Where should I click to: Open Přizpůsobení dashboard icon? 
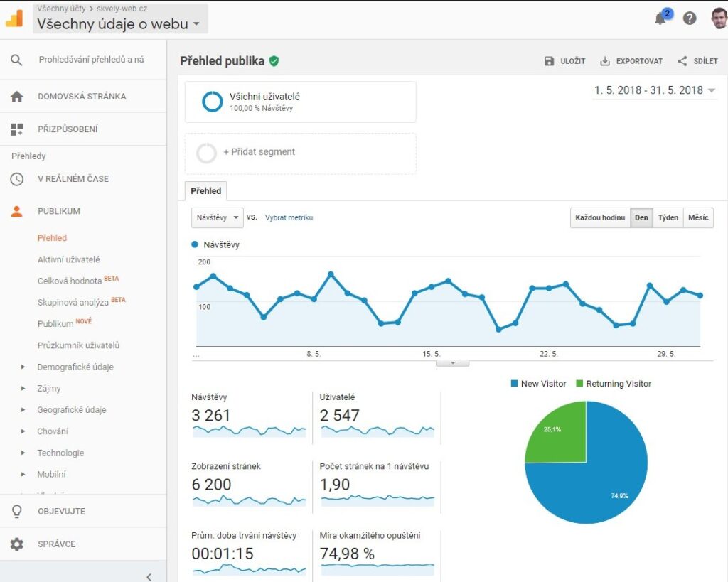[17, 129]
